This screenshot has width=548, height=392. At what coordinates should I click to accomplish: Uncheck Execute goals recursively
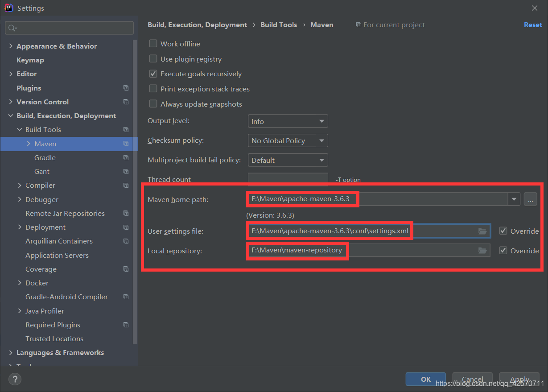coord(153,74)
